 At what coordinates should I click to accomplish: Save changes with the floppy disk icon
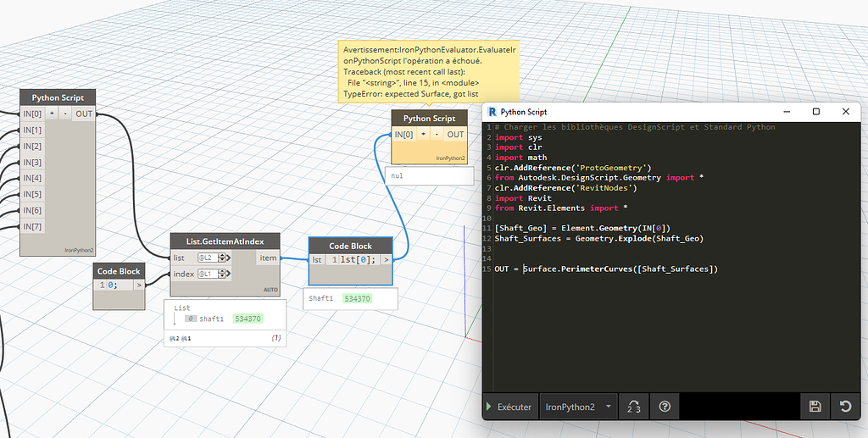point(815,407)
